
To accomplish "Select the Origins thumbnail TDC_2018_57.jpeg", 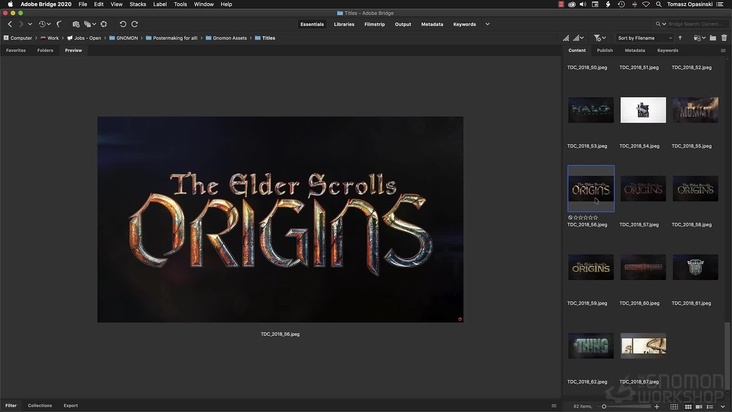I will tap(643, 189).
